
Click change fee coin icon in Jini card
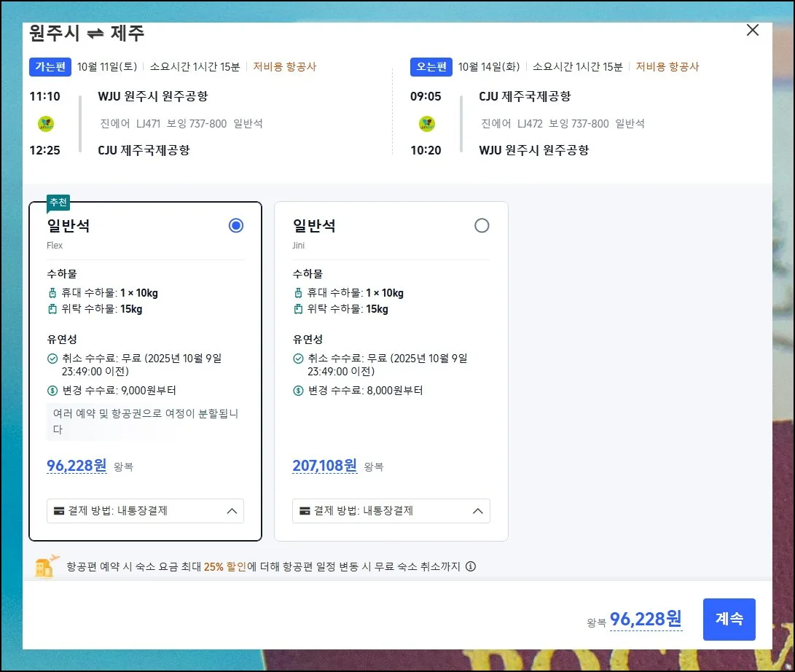tap(298, 391)
